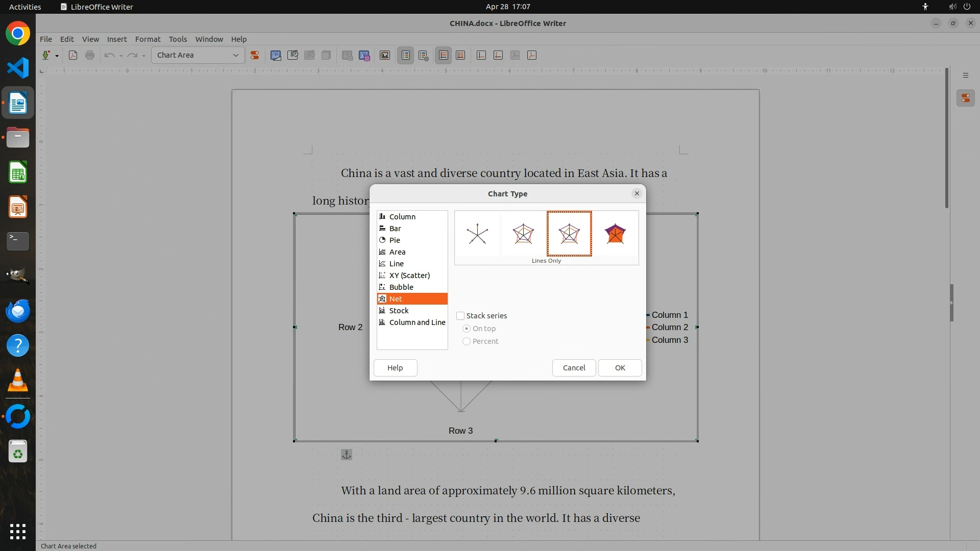Click the Export as PDF icon
The image size is (980, 551).
pyautogui.click(x=73, y=55)
